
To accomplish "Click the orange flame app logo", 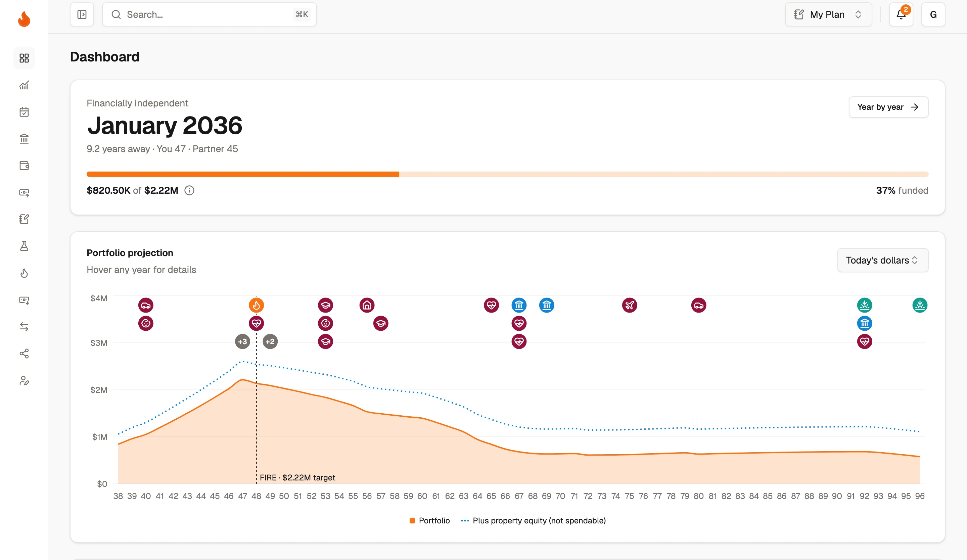I will coord(24,19).
